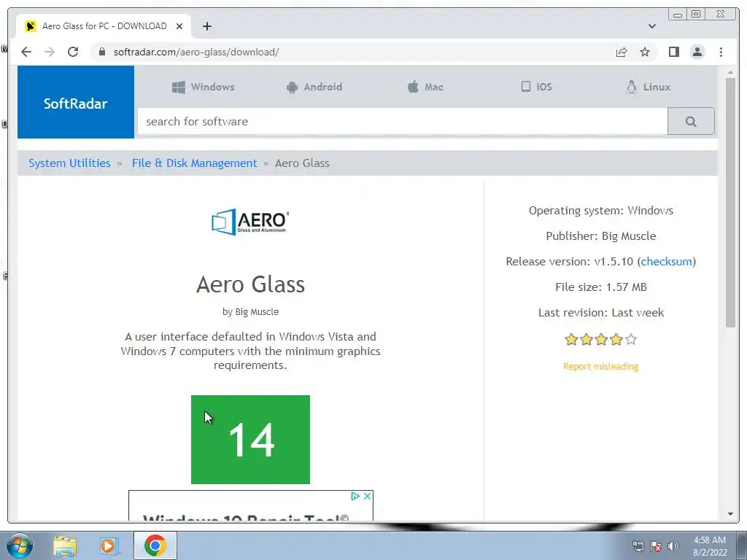Reload the current page
Image resolution: width=747 pixels, height=560 pixels.
coord(73,52)
